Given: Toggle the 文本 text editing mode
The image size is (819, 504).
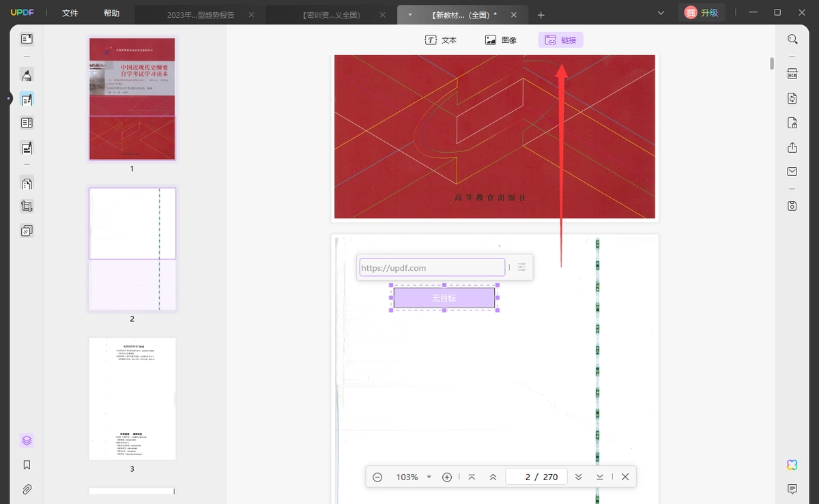Looking at the screenshot, I should pyautogui.click(x=441, y=40).
